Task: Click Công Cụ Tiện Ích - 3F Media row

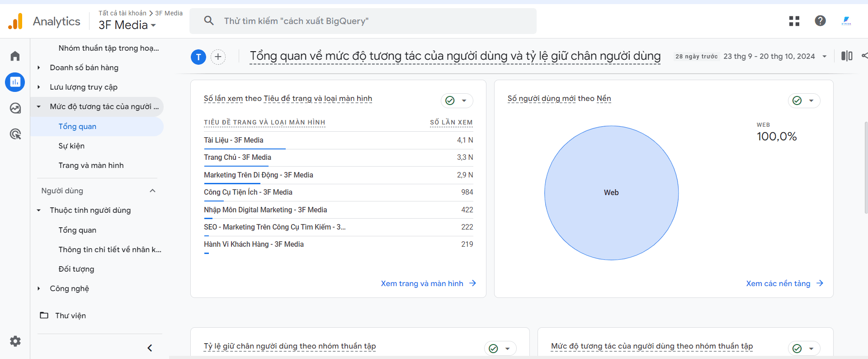Action: 338,192
